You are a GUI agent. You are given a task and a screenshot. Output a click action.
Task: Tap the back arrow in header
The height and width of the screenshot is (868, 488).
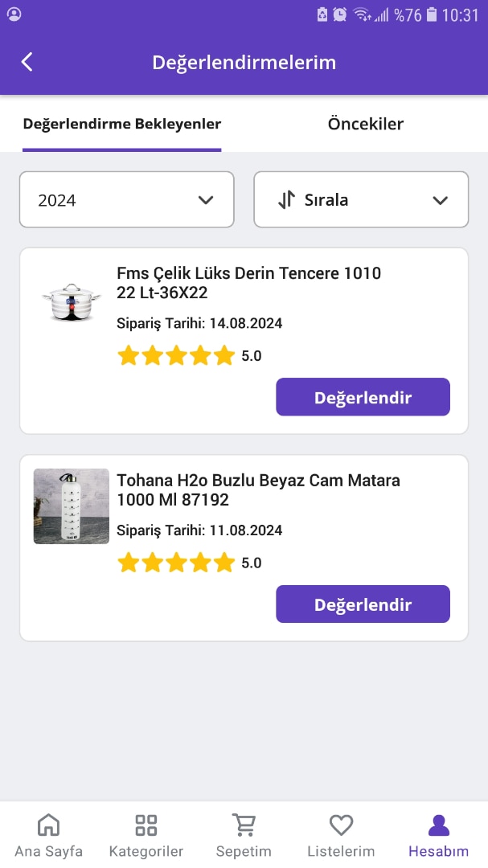(27, 62)
